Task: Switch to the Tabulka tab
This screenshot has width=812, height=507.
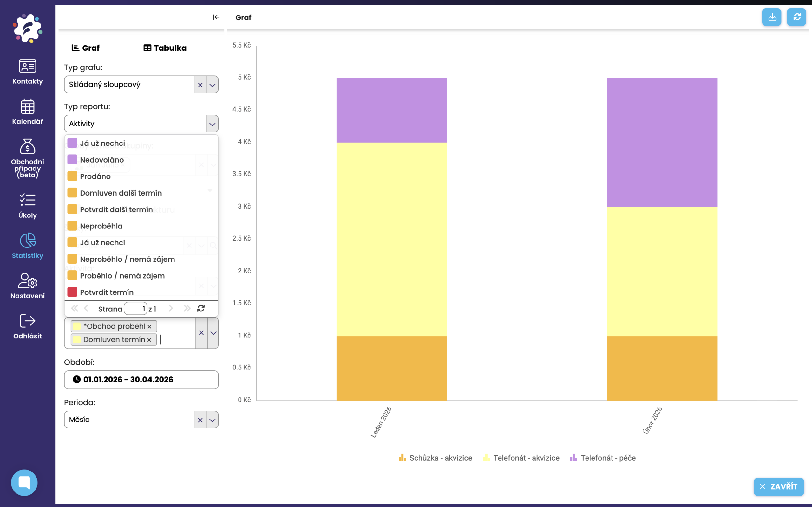Action: pos(165,48)
